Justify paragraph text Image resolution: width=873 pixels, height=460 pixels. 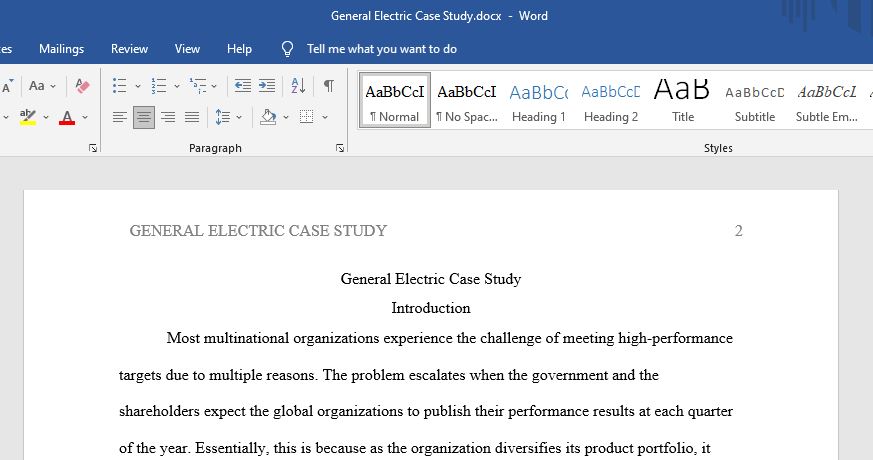pos(192,117)
